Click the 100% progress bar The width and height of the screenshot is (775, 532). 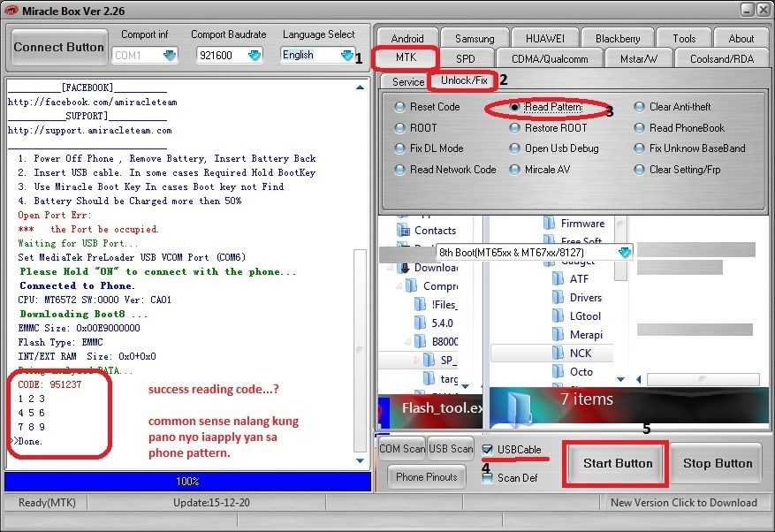[x=188, y=481]
